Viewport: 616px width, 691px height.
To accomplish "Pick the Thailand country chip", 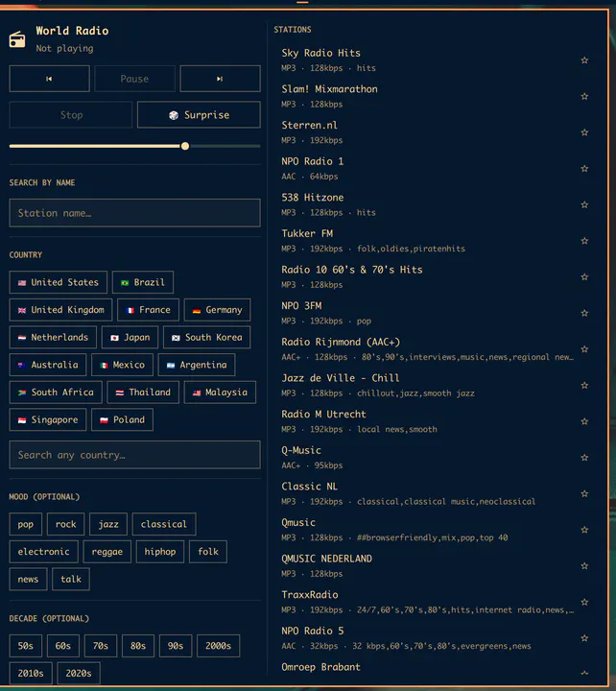I will pyautogui.click(x=143, y=393).
